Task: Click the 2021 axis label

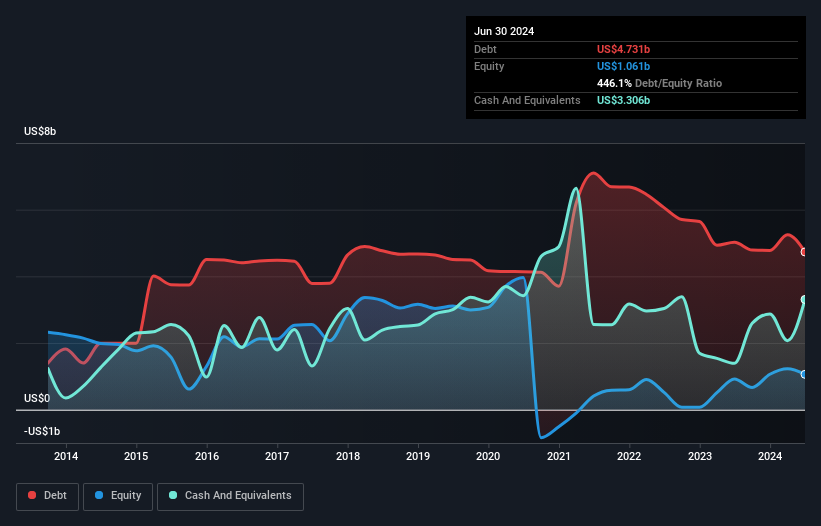Action: click(x=559, y=456)
